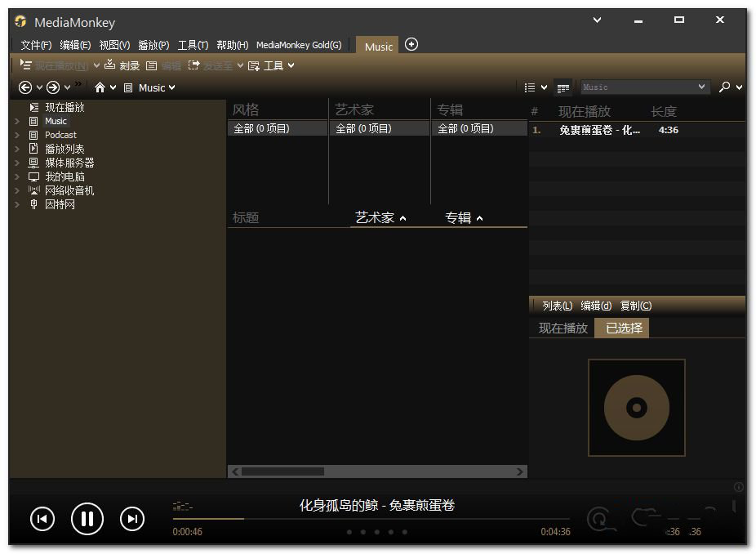Open the back history dropdown arrow
The width and height of the screenshot is (756, 554).
[39, 87]
